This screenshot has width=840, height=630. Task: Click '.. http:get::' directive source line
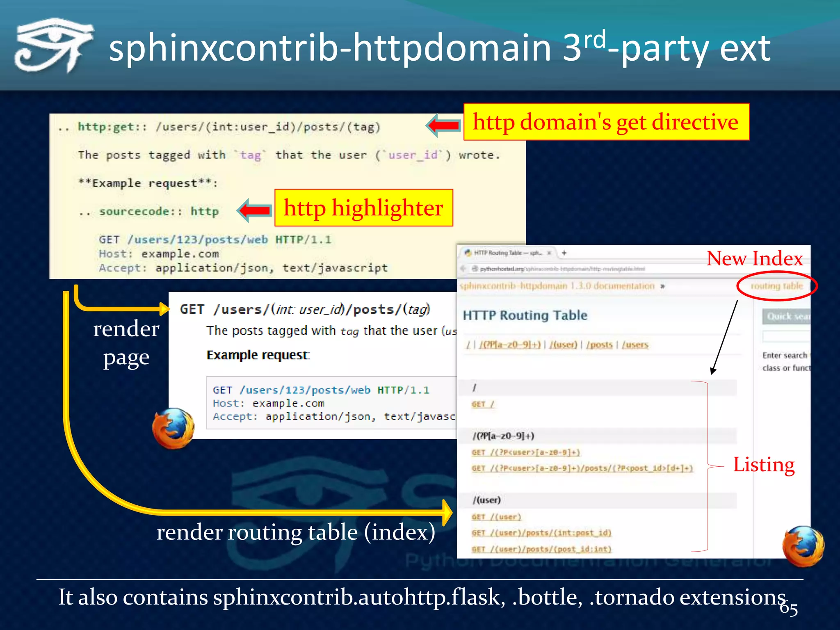click(x=219, y=127)
